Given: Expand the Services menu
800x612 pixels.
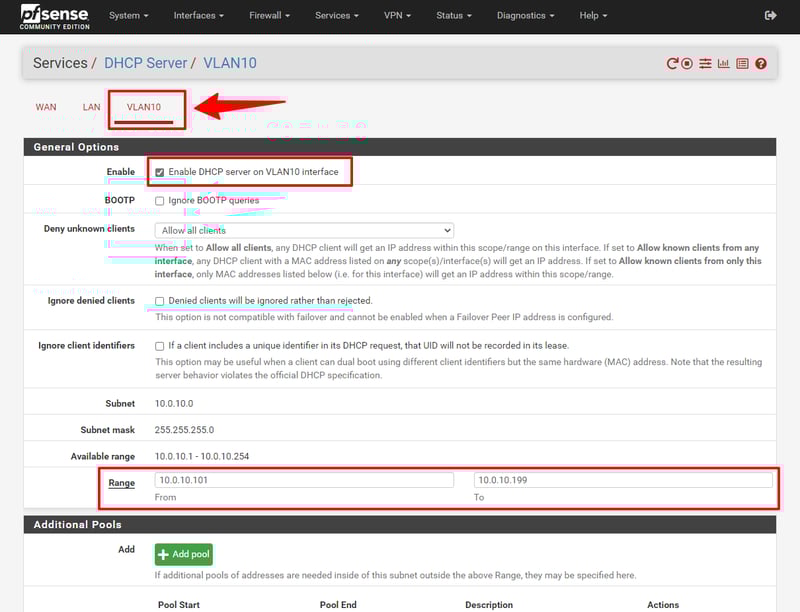Looking at the screenshot, I should [x=336, y=15].
